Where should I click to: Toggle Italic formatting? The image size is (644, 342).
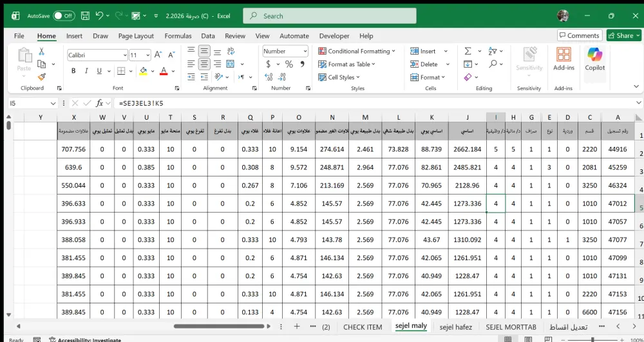pos(86,71)
